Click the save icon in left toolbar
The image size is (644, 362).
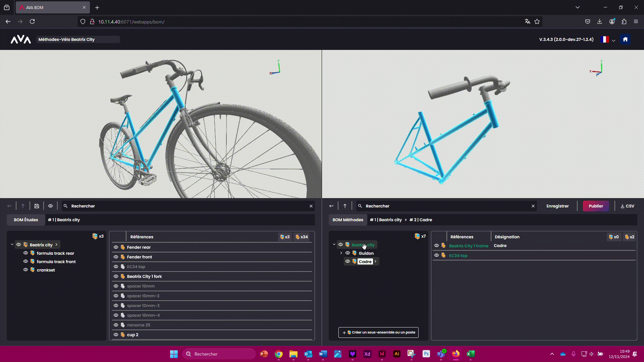tap(37, 206)
